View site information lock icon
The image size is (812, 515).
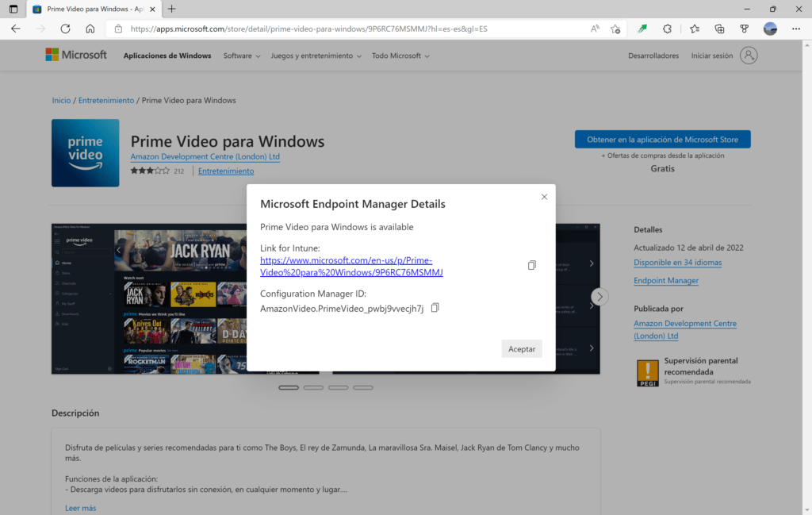[x=119, y=29]
